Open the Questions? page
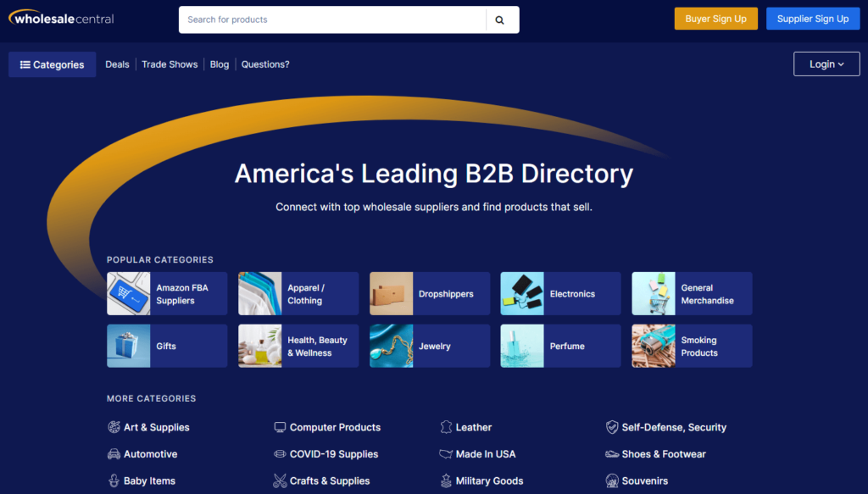Screen dimensions: 868x494 click(265, 64)
